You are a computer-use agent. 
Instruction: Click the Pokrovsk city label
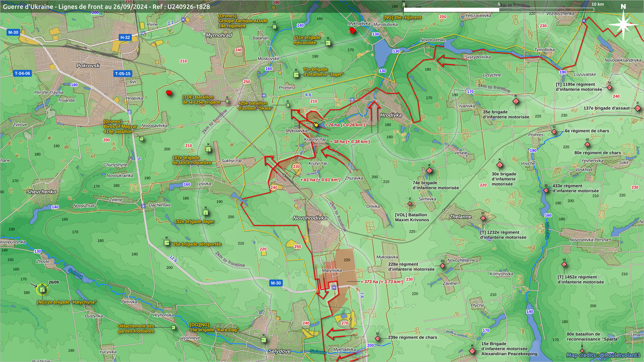(x=88, y=66)
